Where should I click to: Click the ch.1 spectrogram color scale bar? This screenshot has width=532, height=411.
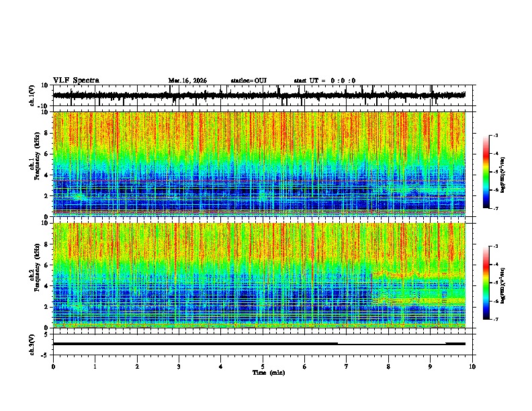pos(486,172)
